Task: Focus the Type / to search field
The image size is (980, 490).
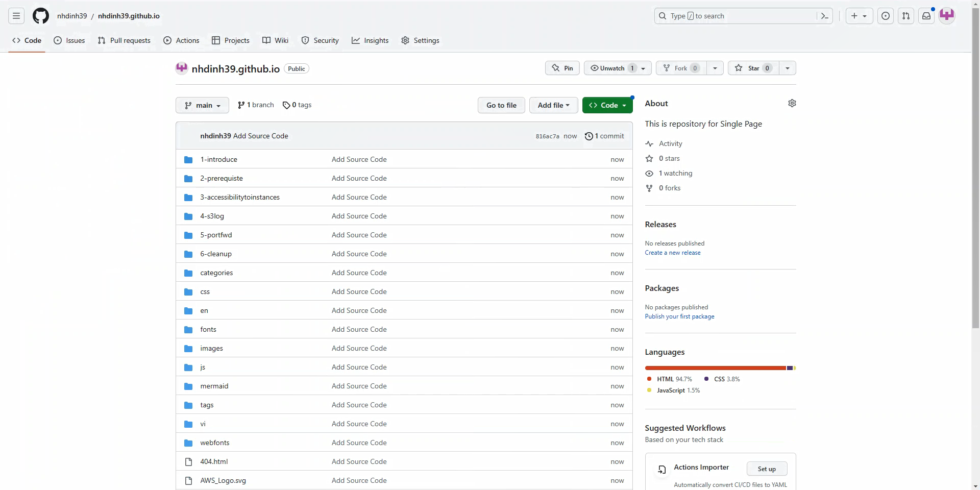Action: click(x=743, y=16)
